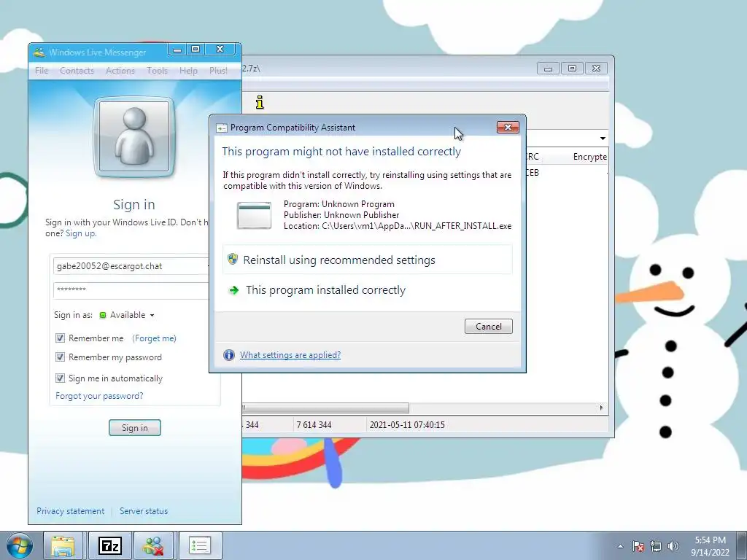Screen dimensions: 747x560
Task: Choose This program installed correctly
Action: (368, 290)
